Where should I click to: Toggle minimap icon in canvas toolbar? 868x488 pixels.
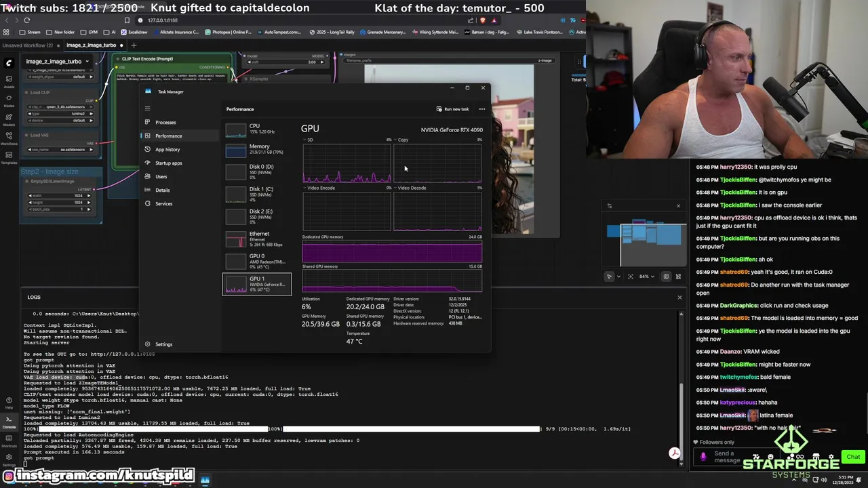(666, 277)
